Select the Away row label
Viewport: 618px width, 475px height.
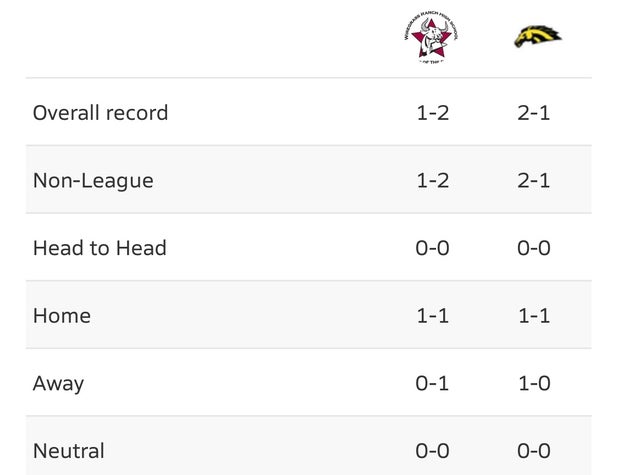[x=58, y=384]
